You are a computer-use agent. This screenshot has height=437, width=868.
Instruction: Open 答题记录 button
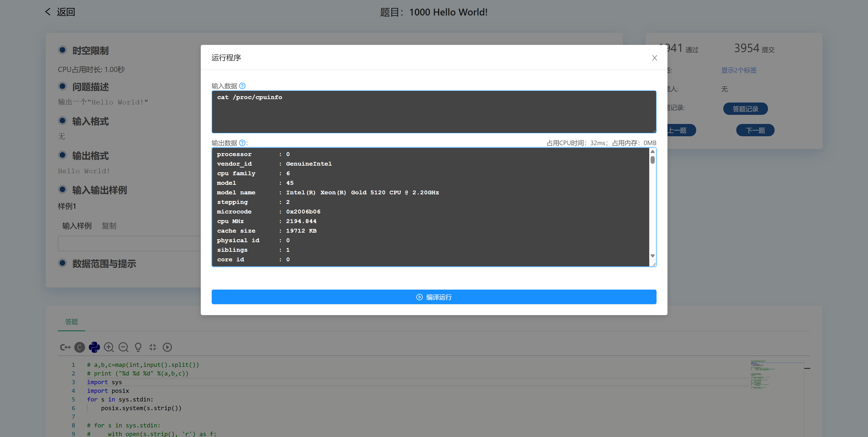745,109
